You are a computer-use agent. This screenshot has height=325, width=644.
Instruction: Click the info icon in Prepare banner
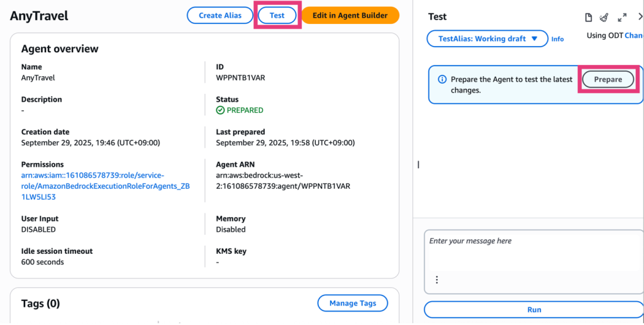point(442,79)
